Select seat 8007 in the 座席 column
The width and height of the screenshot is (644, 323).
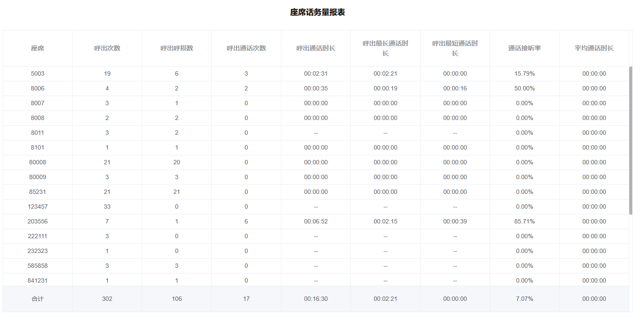click(x=37, y=103)
